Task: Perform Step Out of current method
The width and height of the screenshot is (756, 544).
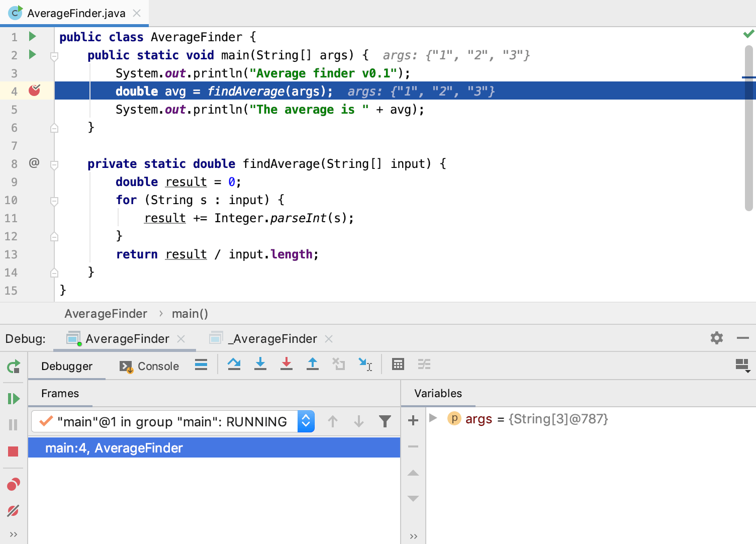Action: coord(312,365)
